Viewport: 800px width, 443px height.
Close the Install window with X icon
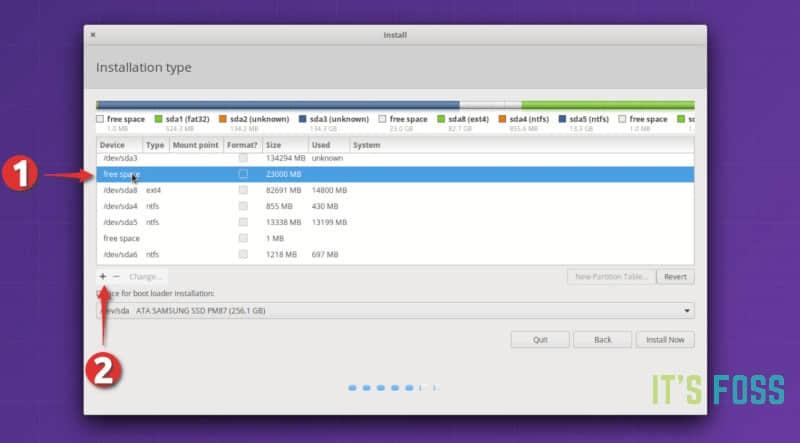tap(93, 35)
